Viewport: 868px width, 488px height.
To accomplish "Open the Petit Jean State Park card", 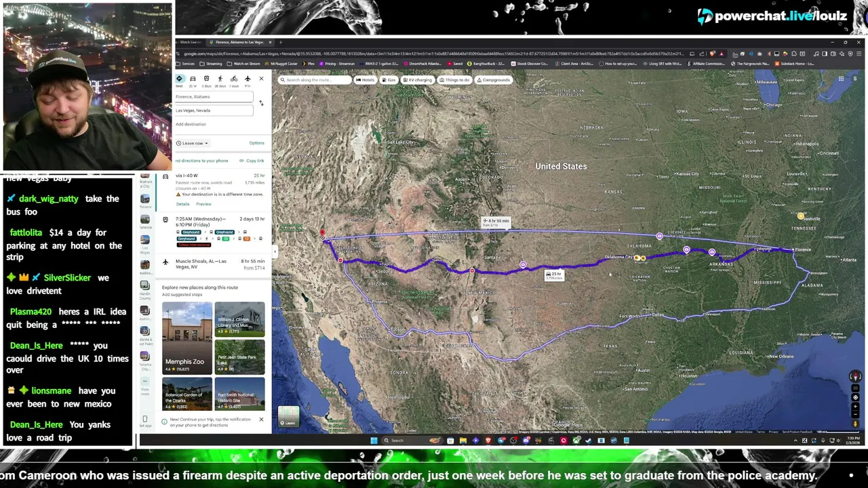I will (239, 357).
